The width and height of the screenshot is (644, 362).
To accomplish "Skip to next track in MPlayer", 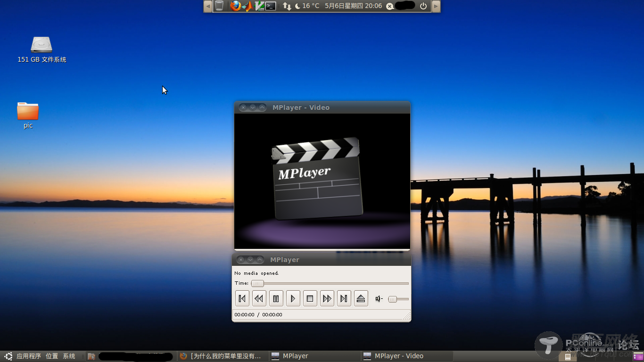I will tap(344, 298).
